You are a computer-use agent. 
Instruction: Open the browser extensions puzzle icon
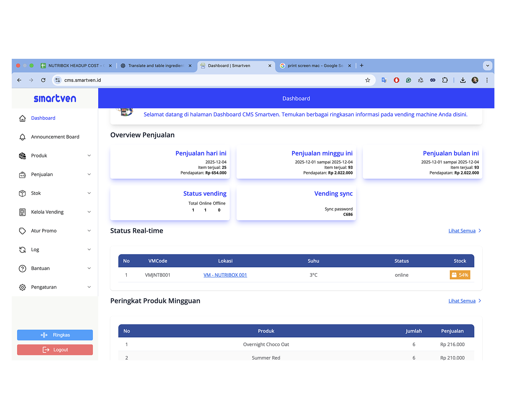(x=445, y=80)
